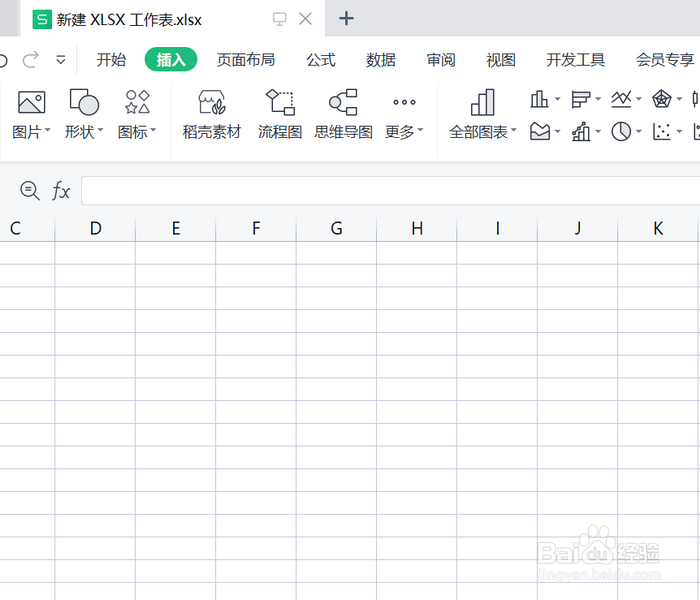Select column J header
Screen dimensions: 700x600
(x=578, y=229)
